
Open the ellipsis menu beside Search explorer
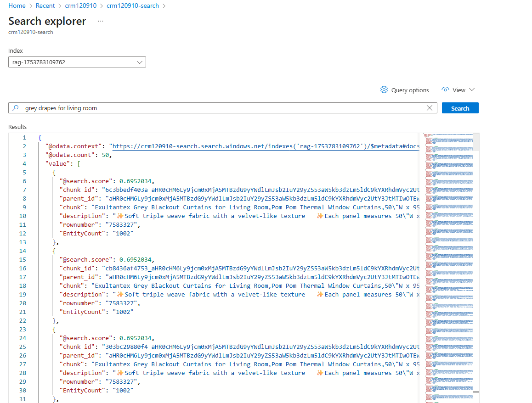coord(101,21)
